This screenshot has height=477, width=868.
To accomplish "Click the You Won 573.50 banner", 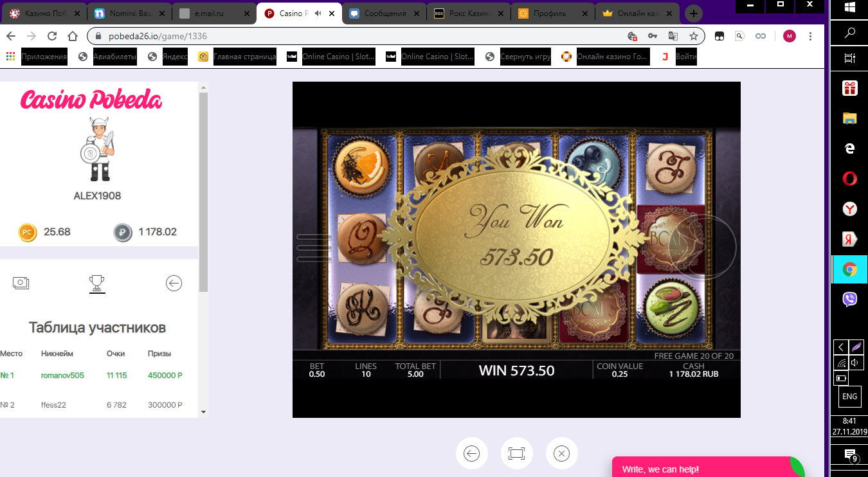I will (512, 235).
